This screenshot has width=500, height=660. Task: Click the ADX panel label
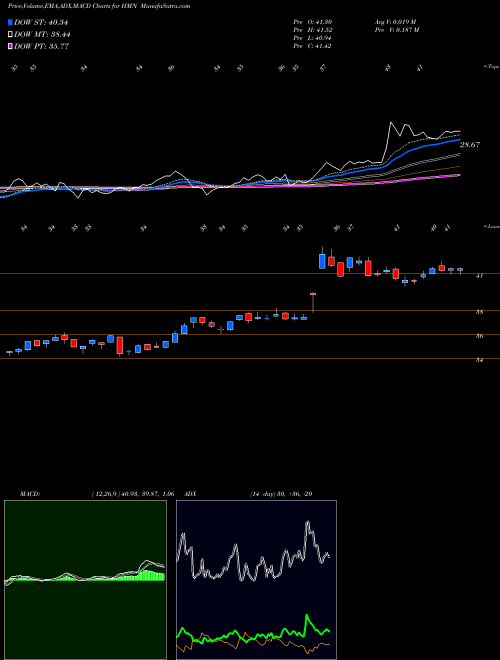[x=190, y=494]
